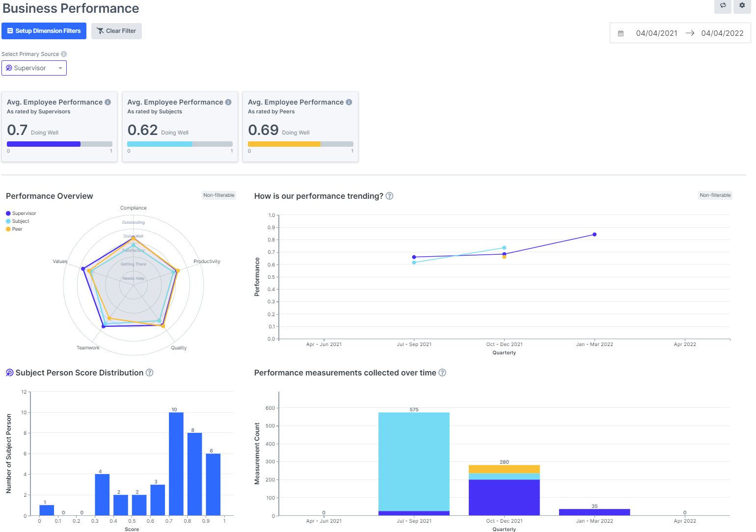
Task: Toggle the Peer legend entry off
Action: (14, 229)
